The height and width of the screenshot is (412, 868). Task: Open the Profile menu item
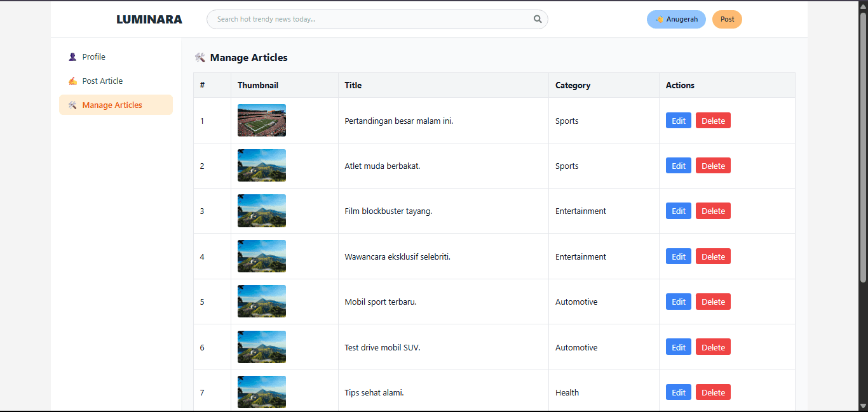(93, 57)
